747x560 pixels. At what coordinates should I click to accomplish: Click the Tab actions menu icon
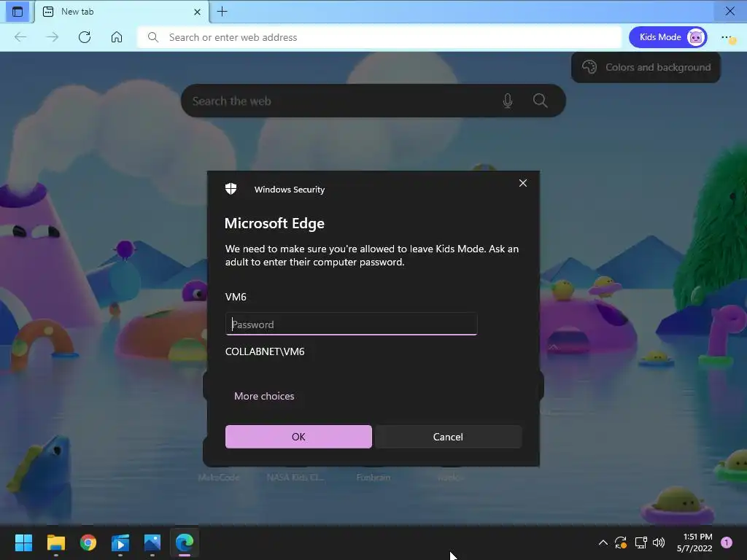click(x=18, y=12)
